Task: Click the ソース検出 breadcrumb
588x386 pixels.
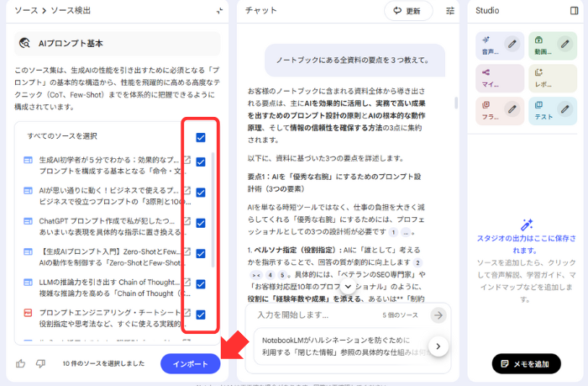Action: [71, 11]
